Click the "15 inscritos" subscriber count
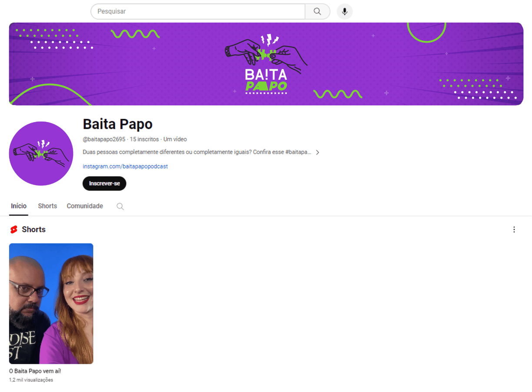Viewport: 532px width, 392px height. (144, 139)
